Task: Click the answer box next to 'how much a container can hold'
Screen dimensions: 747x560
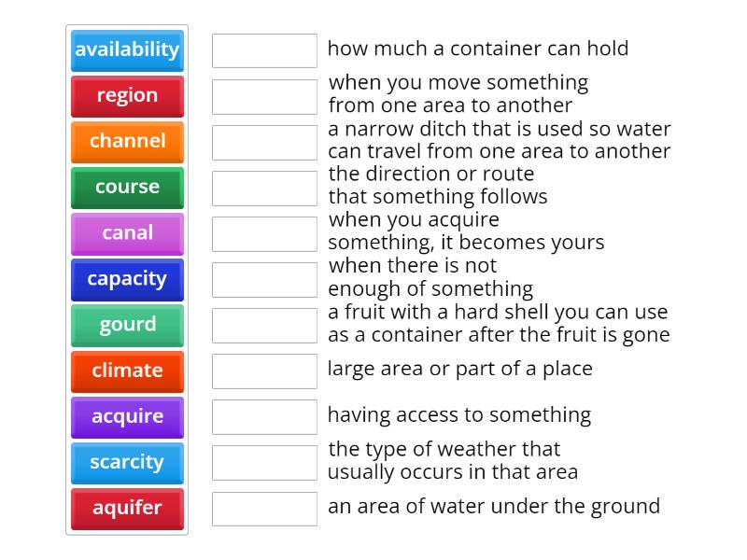Action: point(264,50)
